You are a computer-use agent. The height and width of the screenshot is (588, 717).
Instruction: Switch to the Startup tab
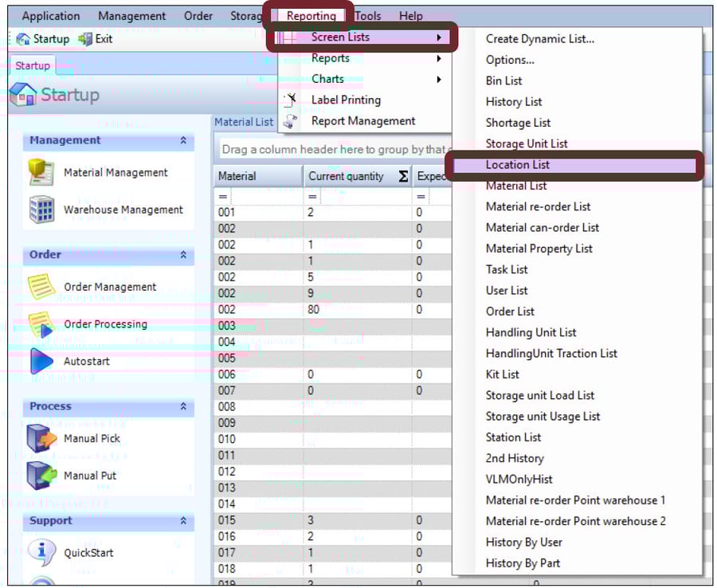[32, 65]
